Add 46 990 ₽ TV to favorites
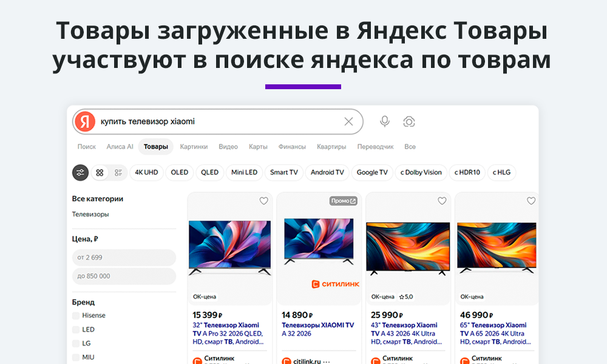This screenshot has height=364, width=607. pos(531,201)
